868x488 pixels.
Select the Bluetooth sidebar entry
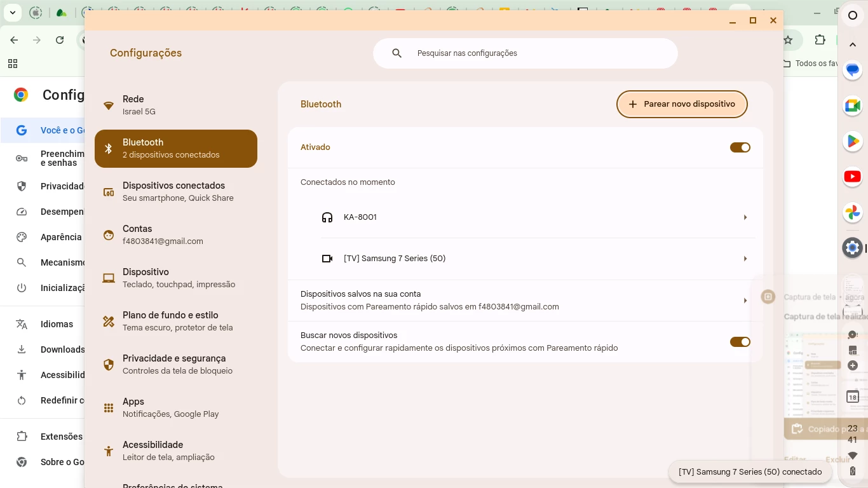click(x=176, y=149)
